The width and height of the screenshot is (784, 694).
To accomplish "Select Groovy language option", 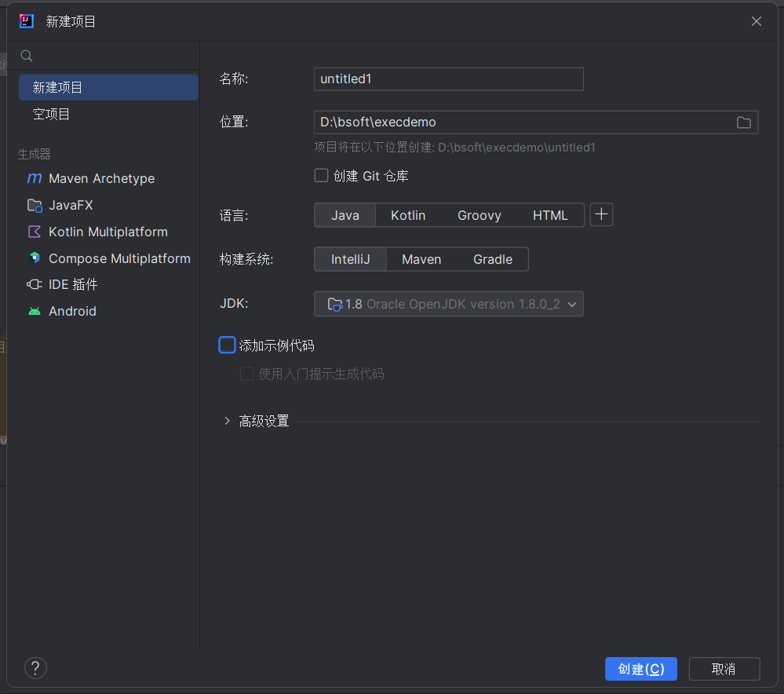I will coord(479,215).
